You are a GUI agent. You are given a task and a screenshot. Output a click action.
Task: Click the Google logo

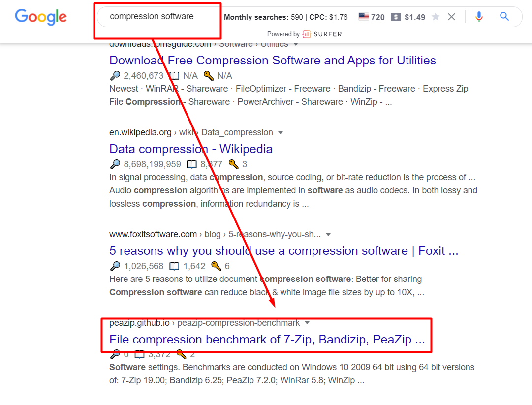click(41, 17)
